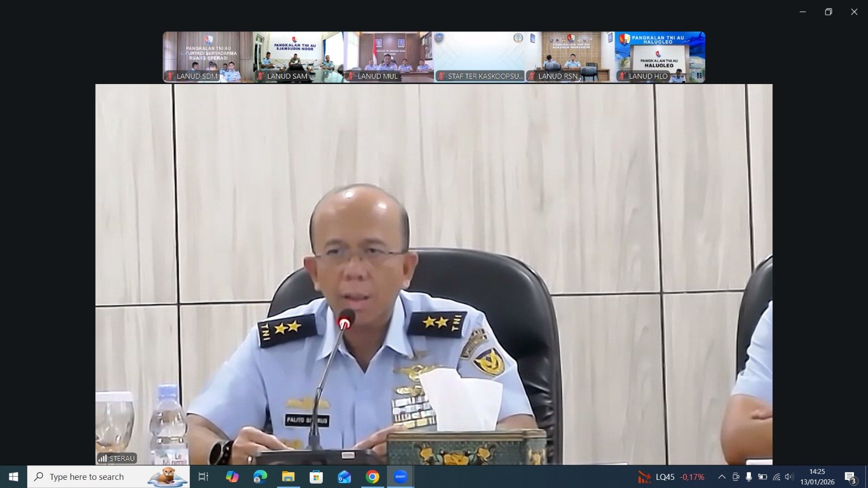This screenshot has width=868, height=488.
Task: Open File Explorer from the taskbar
Action: coord(288,477)
